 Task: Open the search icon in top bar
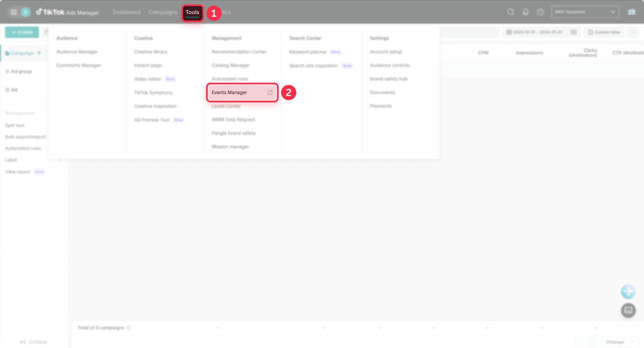pyautogui.click(x=511, y=12)
